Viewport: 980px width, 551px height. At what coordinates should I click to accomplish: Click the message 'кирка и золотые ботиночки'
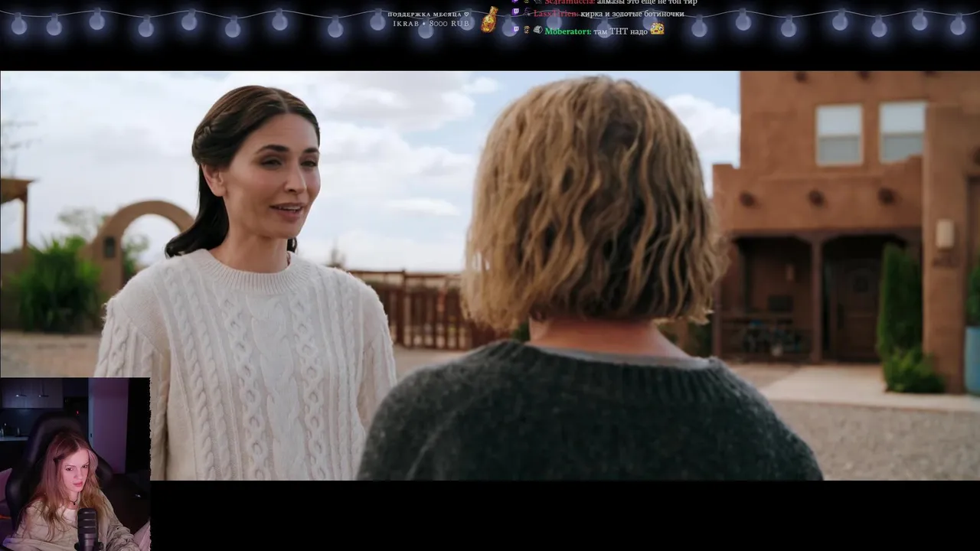pyautogui.click(x=632, y=14)
